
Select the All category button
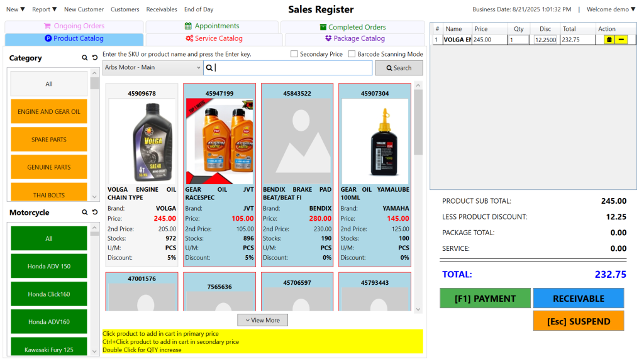tap(49, 84)
